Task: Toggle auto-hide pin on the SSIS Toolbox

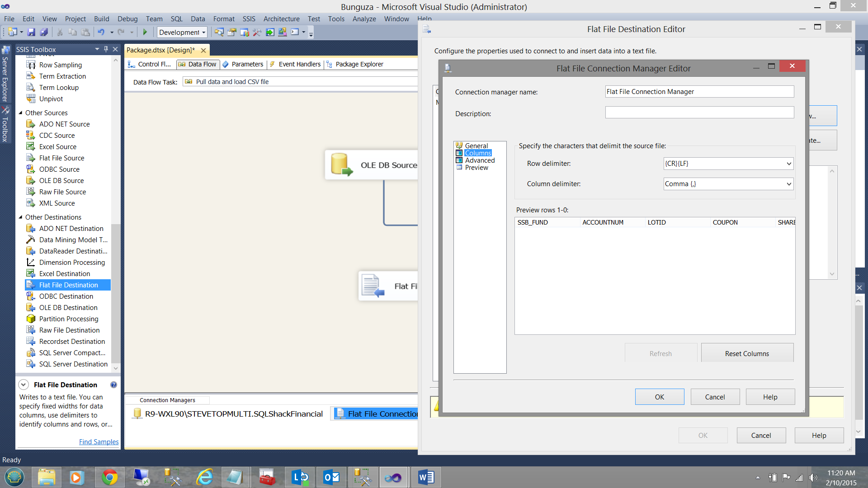Action: [106, 49]
